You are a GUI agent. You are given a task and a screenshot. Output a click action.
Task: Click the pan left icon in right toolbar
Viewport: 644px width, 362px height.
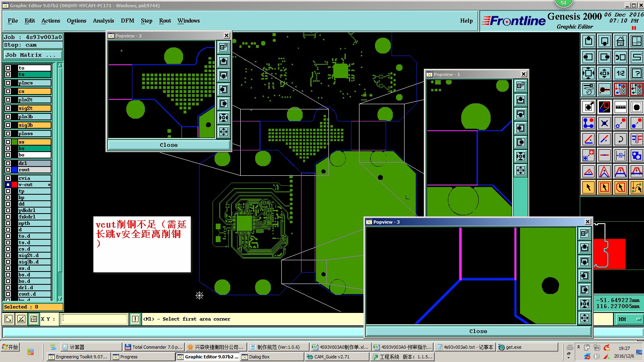coord(588,57)
